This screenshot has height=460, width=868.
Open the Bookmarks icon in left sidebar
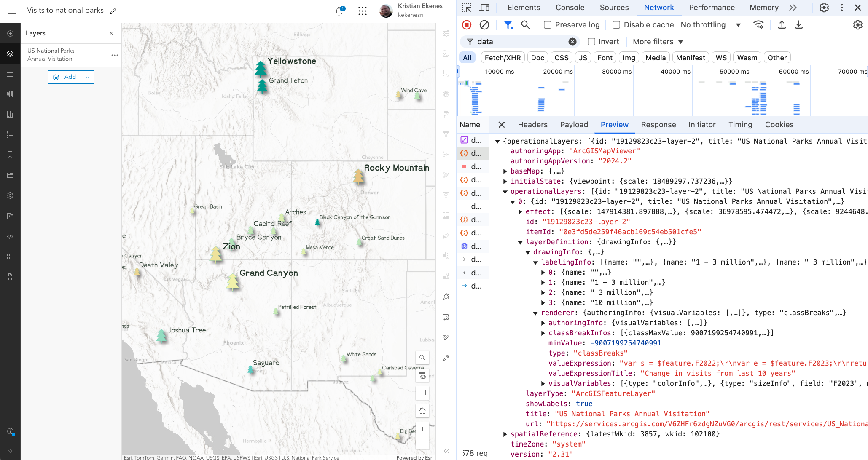10,155
